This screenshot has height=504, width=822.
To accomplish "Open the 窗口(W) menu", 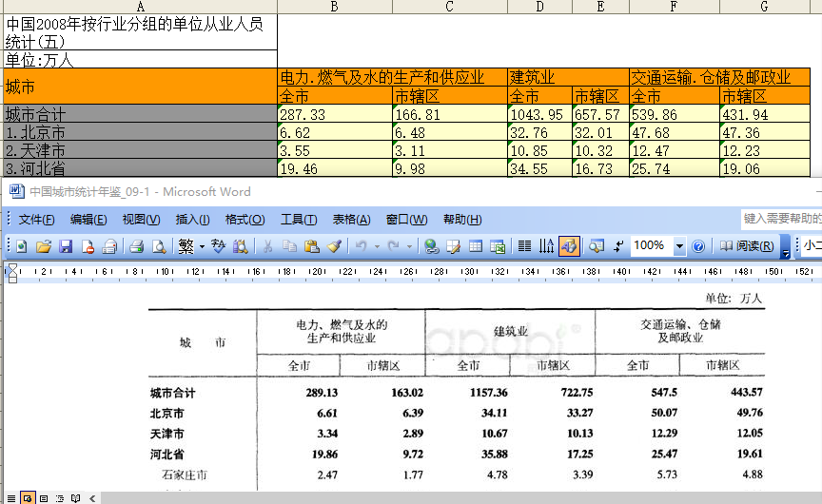I will pyautogui.click(x=406, y=220).
